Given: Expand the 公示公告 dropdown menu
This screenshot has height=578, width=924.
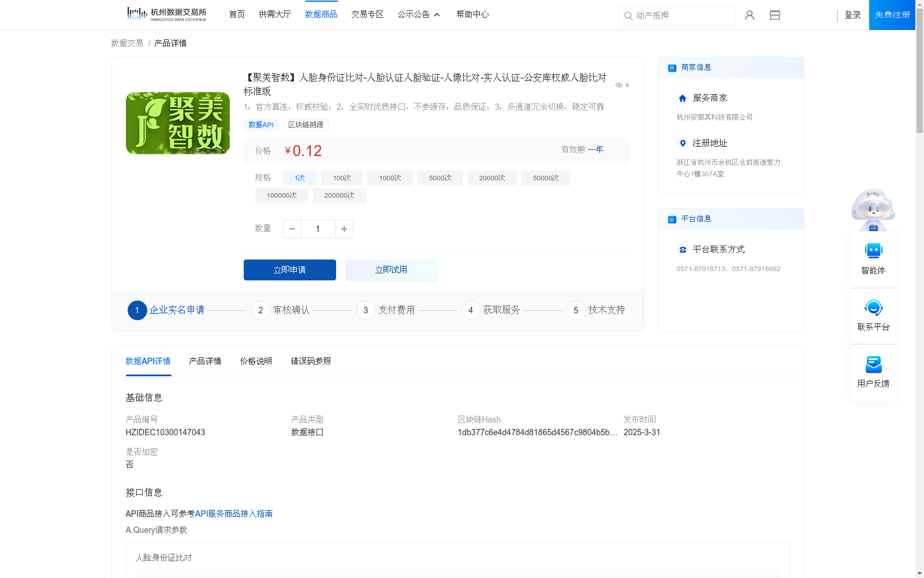Looking at the screenshot, I should (x=419, y=14).
